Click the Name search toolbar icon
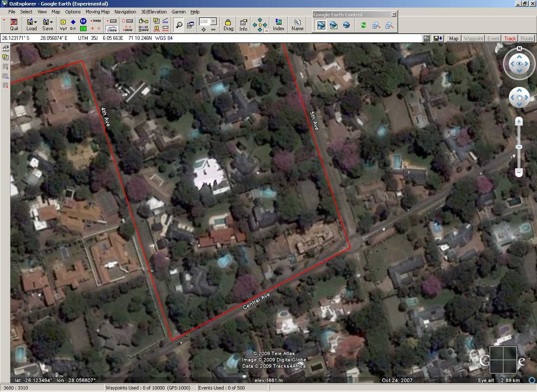The image size is (537, 392). (x=297, y=24)
